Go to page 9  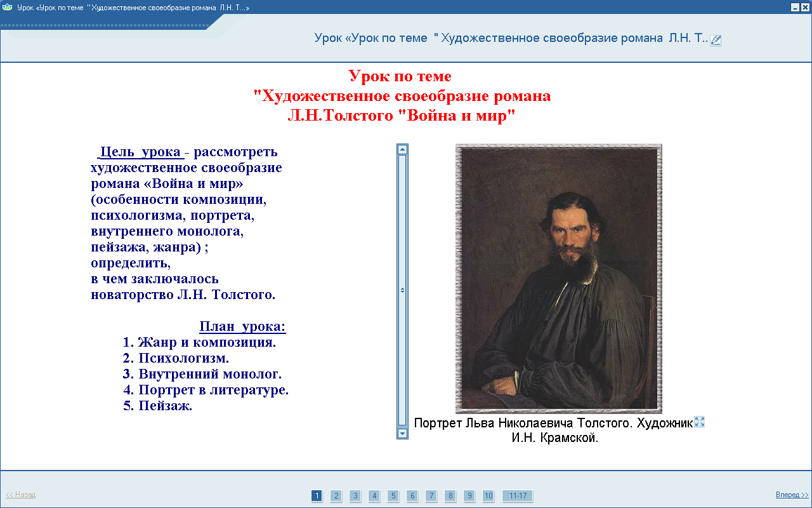(x=469, y=496)
